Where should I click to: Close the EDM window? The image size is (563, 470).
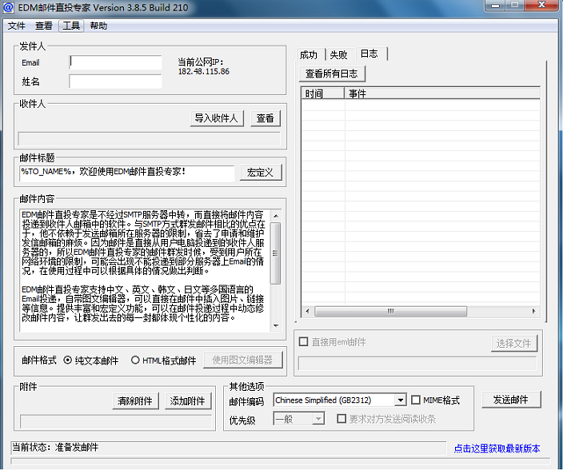click(x=542, y=5)
